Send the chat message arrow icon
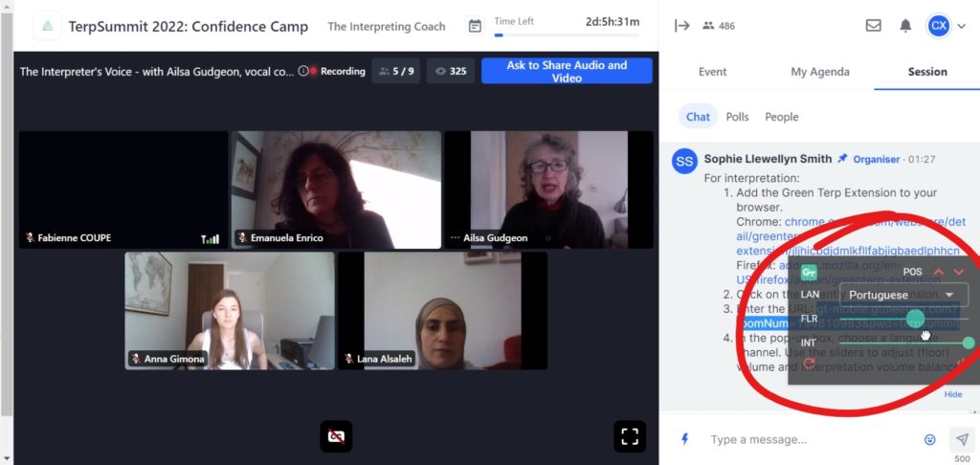Screen dimensions: 980x465 pyautogui.click(x=962, y=440)
